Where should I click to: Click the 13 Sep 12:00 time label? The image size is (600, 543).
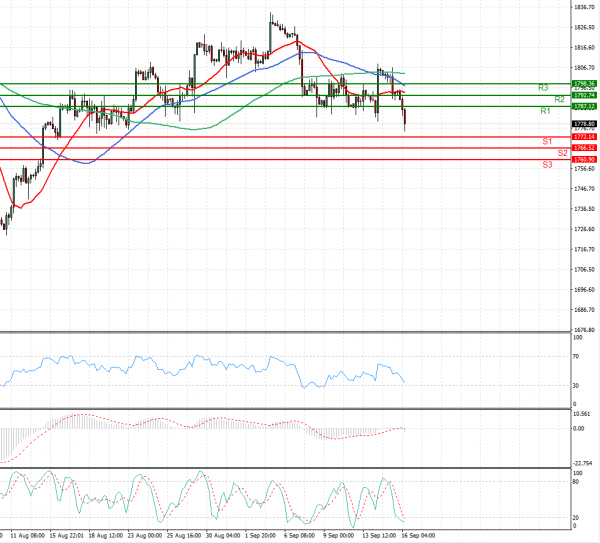pyautogui.click(x=379, y=535)
